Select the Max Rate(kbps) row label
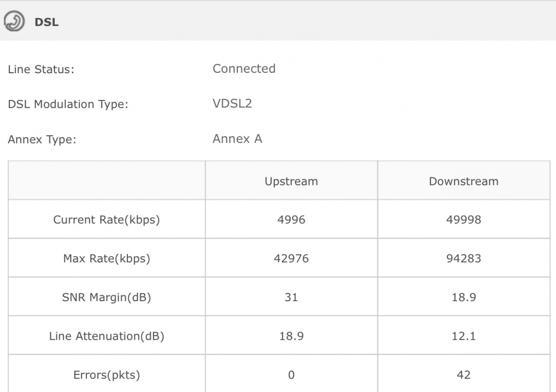The image size is (556, 392). [x=106, y=259]
